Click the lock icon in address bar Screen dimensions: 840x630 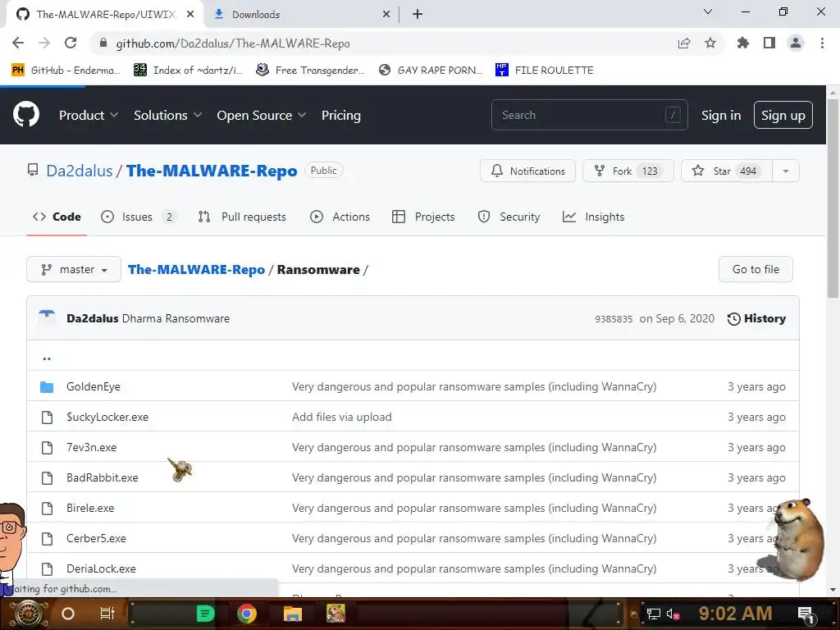(103, 43)
